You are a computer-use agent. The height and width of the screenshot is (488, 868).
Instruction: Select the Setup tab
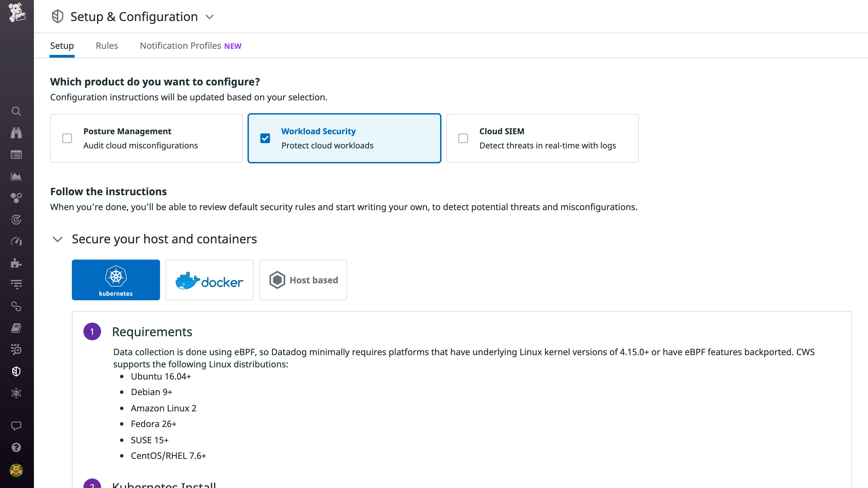click(62, 46)
